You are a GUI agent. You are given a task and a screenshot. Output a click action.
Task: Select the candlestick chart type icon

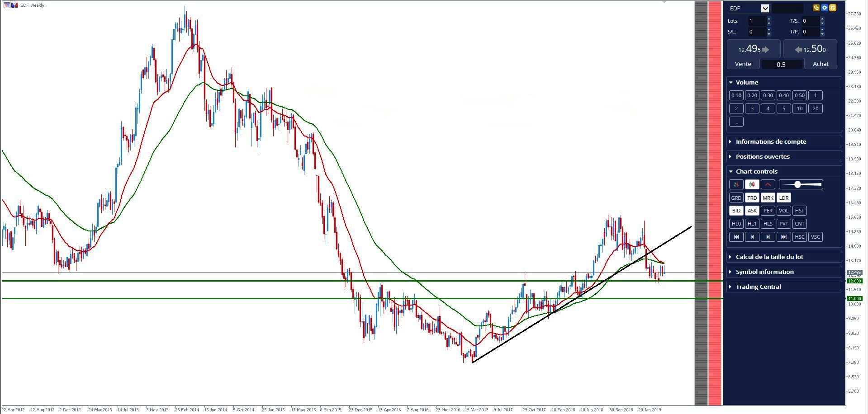pyautogui.click(x=752, y=184)
